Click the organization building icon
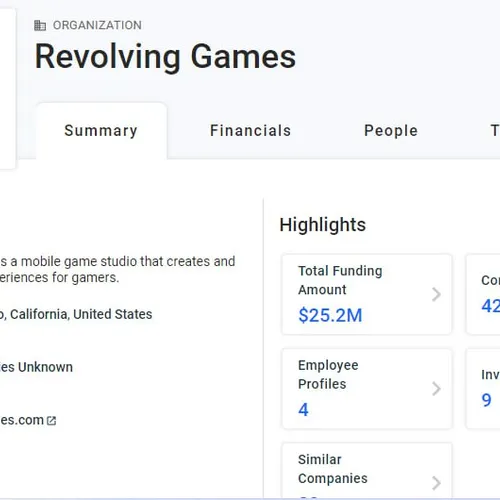This screenshot has width=500, height=500. pyautogui.click(x=40, y=25)
